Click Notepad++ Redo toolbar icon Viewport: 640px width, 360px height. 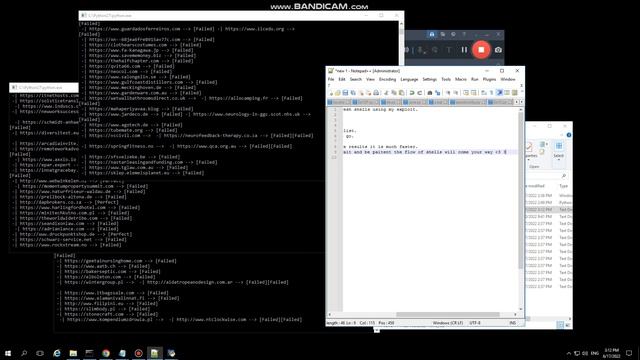point(420,93)
